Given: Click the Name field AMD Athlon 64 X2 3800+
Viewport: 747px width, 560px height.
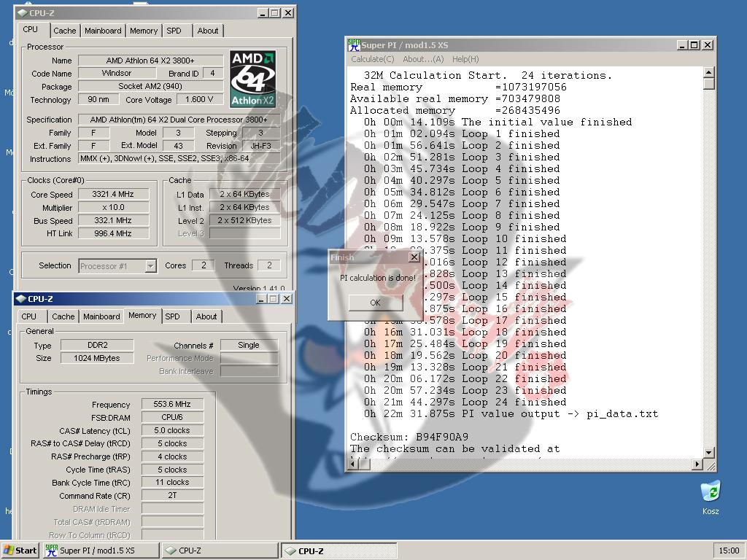Looking at the screenshot, I should click(x=150, y=61).
